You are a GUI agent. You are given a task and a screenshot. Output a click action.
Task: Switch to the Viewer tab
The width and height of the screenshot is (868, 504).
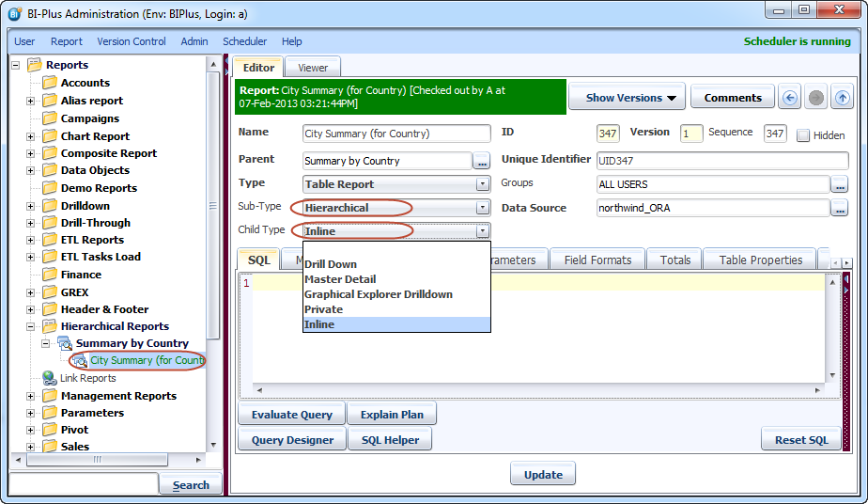pyautogui.click(x=313, y=68)
